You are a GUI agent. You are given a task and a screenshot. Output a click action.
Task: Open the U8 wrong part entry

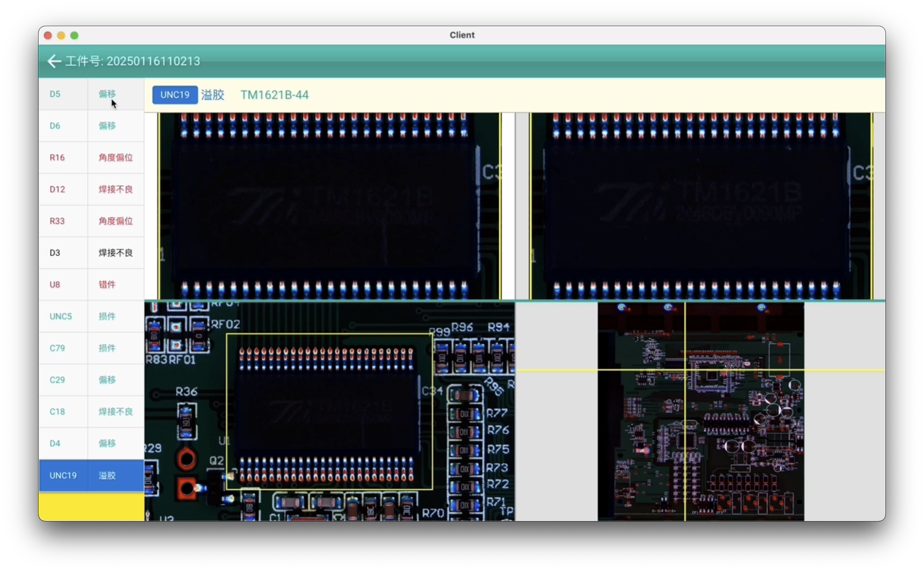tap(91, 285)
